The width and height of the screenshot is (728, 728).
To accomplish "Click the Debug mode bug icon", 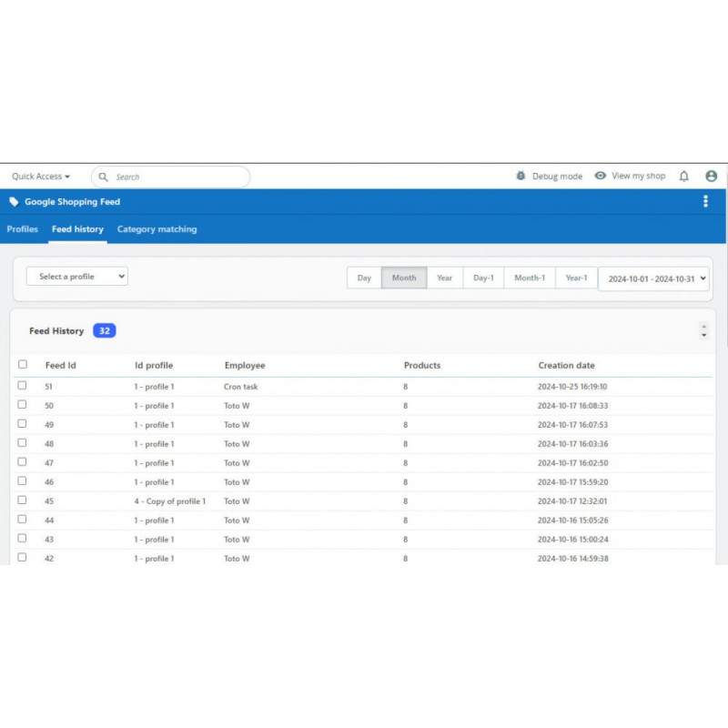I will [x=521, y=176].
